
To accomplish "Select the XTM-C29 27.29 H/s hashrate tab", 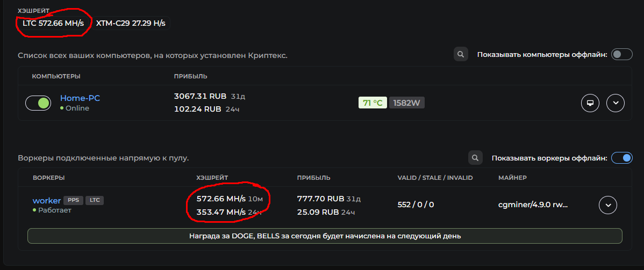I will pyautogui.click(x=131, y=24).
